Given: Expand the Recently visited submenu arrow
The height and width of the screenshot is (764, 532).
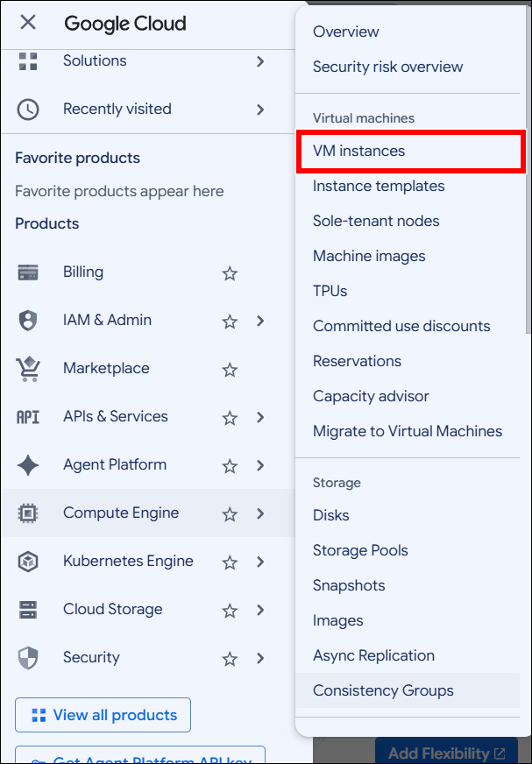Looking at the screenshot, I should pos(260,110).
